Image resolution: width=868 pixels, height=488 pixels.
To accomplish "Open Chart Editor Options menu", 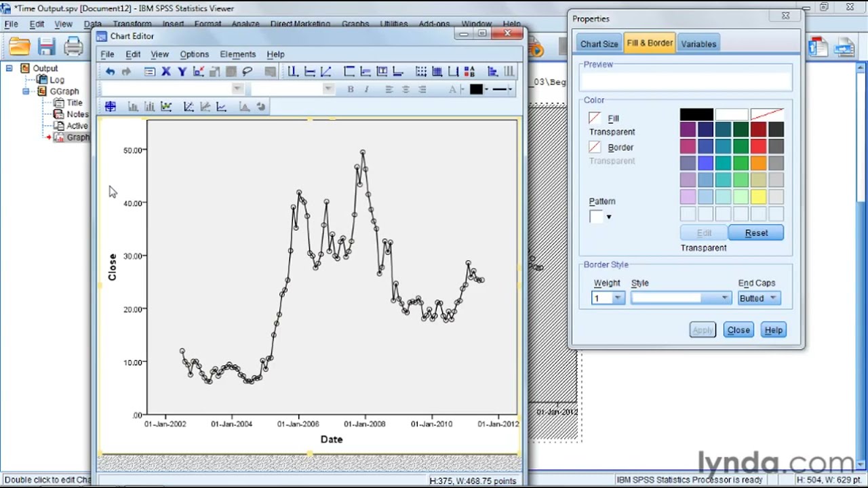I will click(194, 54).
